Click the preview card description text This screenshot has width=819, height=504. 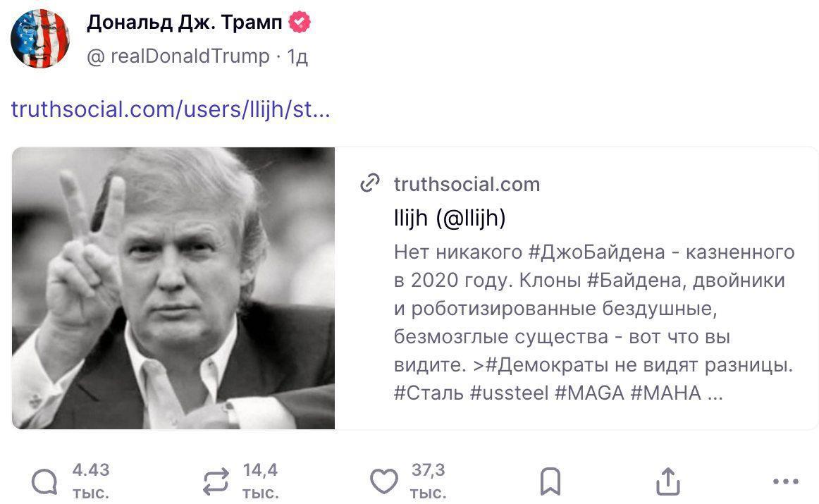592,322
